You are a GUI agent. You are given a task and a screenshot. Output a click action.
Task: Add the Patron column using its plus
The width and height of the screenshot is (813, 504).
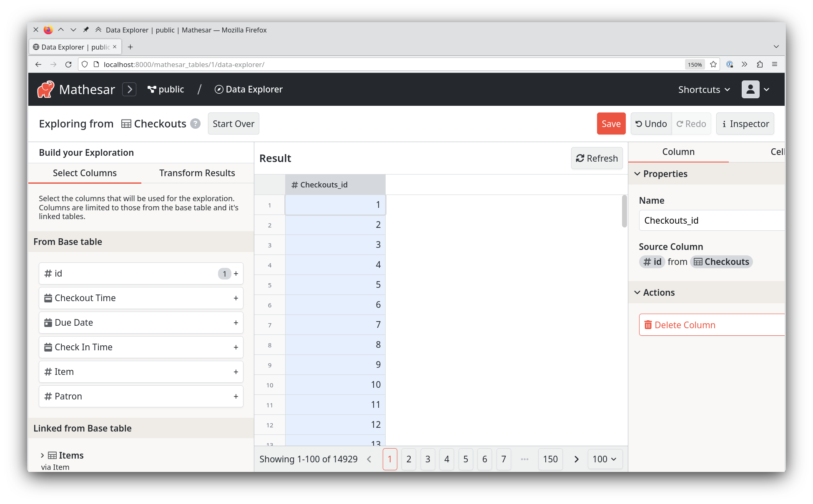pyautogui.click(x=236, y=396)
